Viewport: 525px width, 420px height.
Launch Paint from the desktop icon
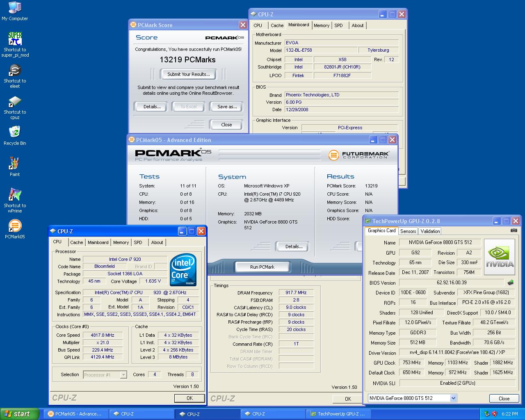coord(15,167)
